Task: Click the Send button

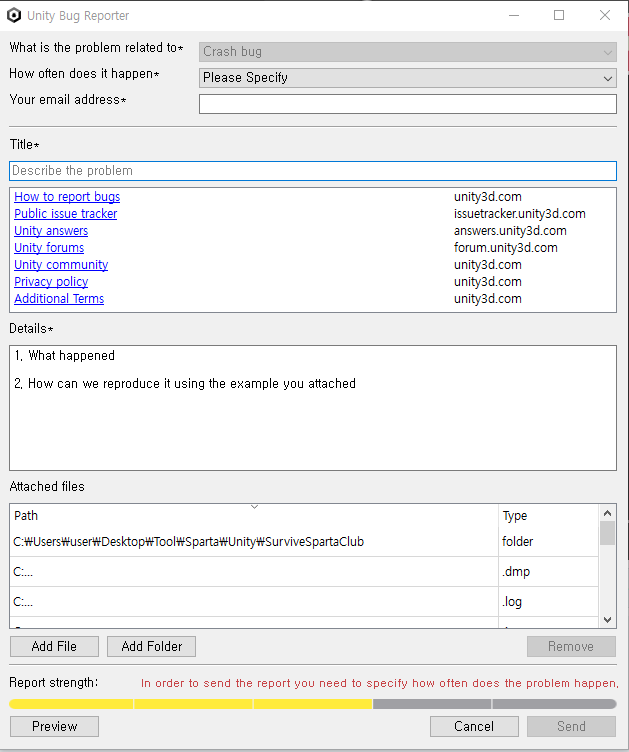Action: 571,726
